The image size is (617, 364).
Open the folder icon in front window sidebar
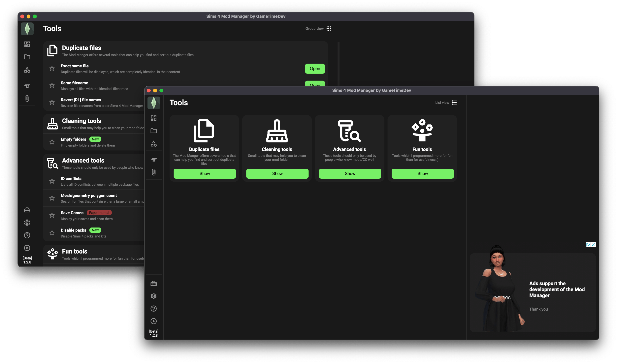click(154, 131)
